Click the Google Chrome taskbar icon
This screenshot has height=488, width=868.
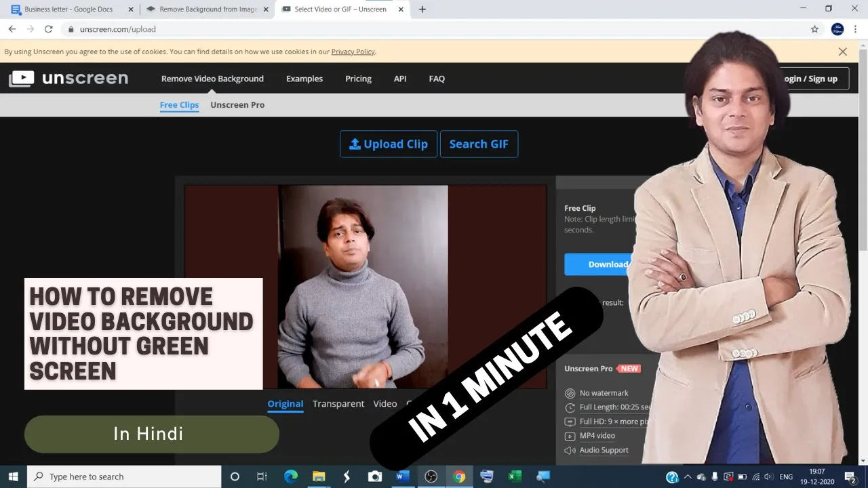tap(459, 476)
